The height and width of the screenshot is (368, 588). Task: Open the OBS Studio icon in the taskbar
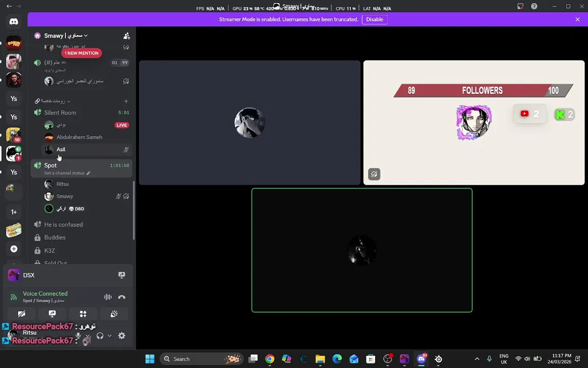387,359
